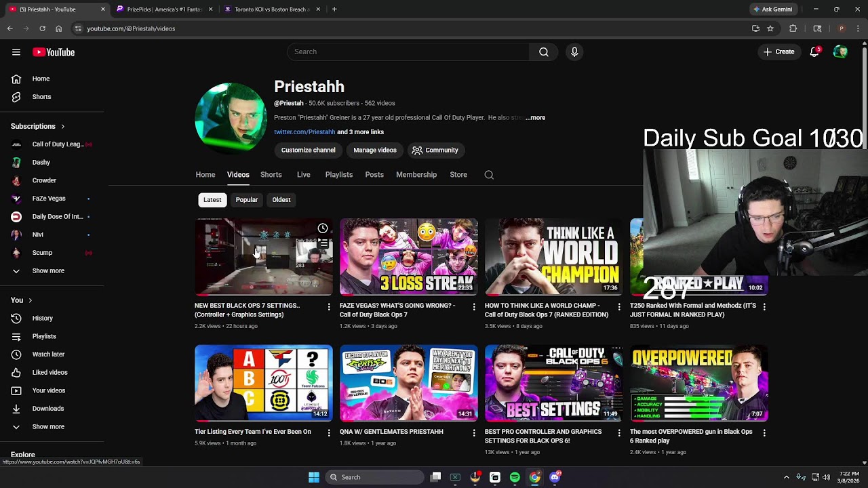The height and width of the screenshot is (488, 868).
Task: Switch to the channel Shorts tab
Action: click(x=271, y=175)
